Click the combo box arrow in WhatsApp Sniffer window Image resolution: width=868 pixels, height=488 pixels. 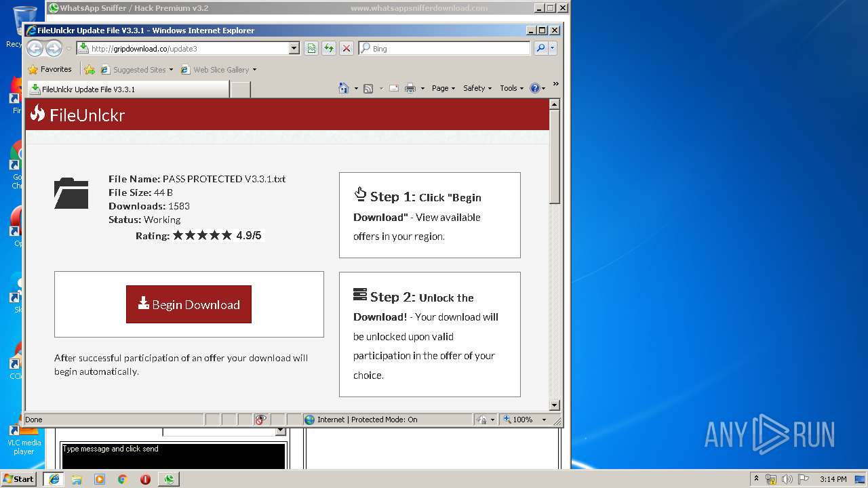pos(281,431)
